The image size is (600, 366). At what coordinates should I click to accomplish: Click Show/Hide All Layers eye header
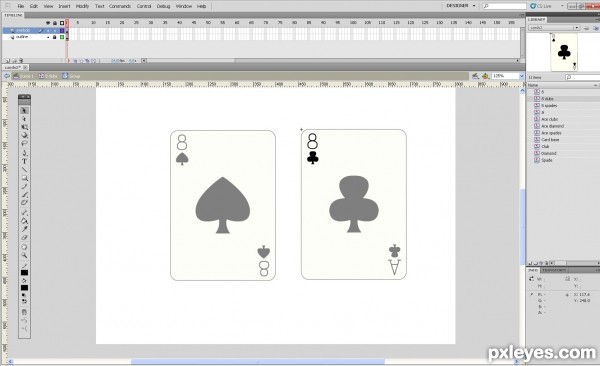tap(48, 23)
